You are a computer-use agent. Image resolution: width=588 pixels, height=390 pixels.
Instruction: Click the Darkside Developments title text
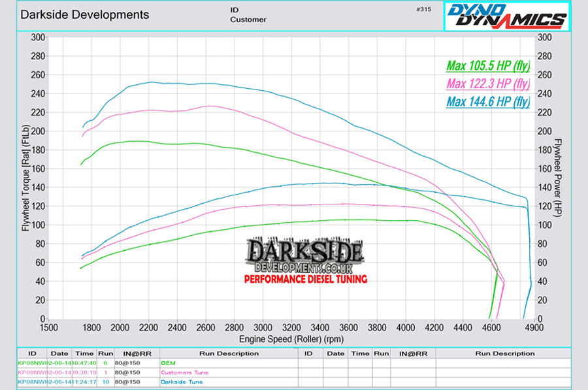coord(85,14)
